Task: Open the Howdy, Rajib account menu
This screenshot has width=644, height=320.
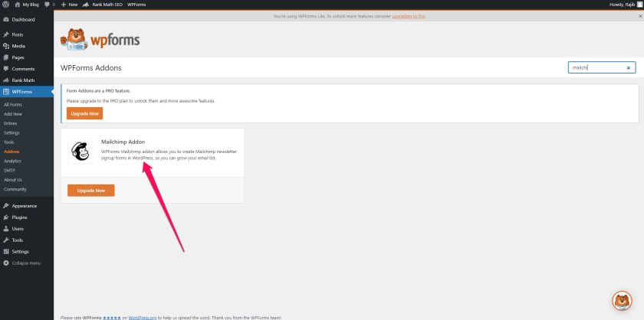Action: click(625, 5)
